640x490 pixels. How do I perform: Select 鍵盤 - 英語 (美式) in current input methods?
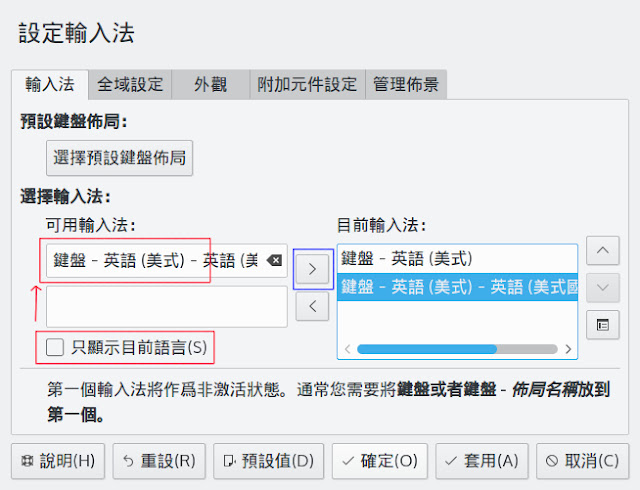(456, 259)
